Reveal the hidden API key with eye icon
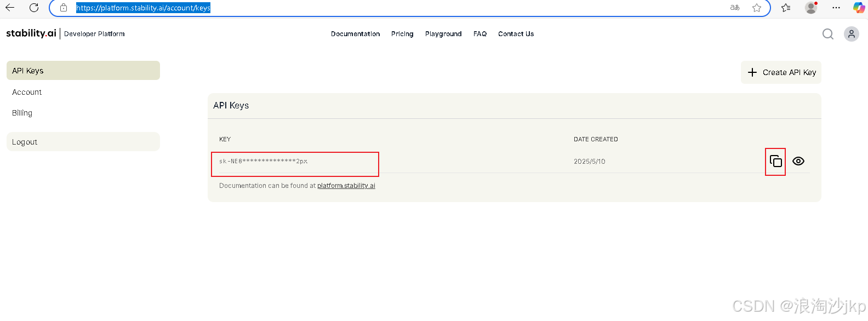Screen dimensions: 868x321 (798, 161)
